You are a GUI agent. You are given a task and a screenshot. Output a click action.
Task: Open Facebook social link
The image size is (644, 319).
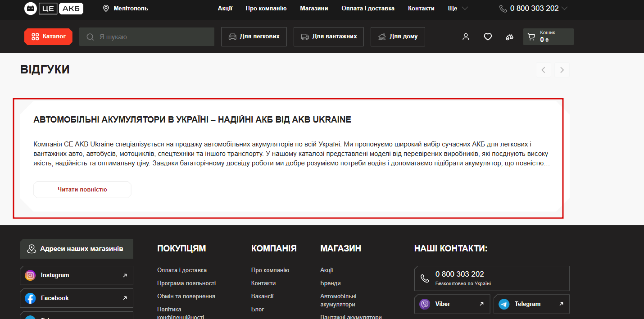pyautogui.click(x=77, y=298)
